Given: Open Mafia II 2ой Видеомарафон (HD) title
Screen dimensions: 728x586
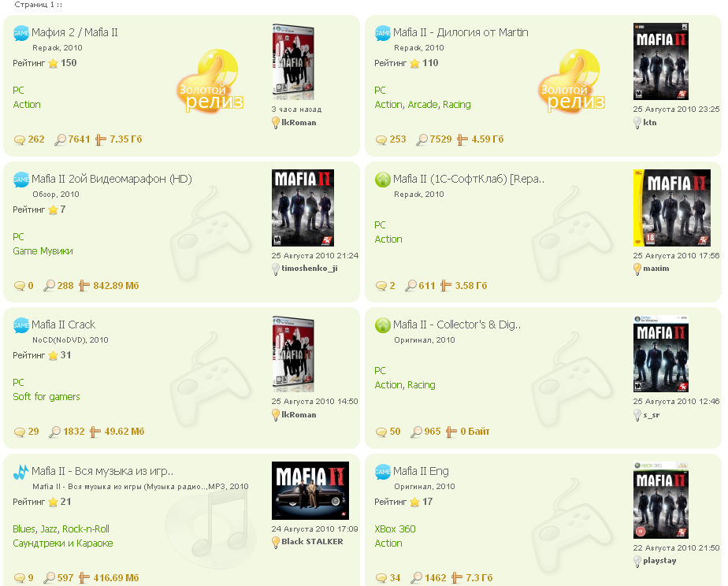Looking at the screenshot, I should [x=111, y=179].
